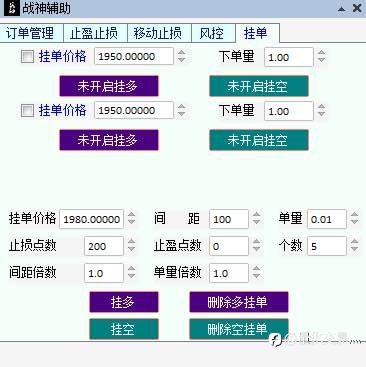Click the 删除多挂单 button
The height and width of the screenshot is (367, 366).
pos(239,302)
